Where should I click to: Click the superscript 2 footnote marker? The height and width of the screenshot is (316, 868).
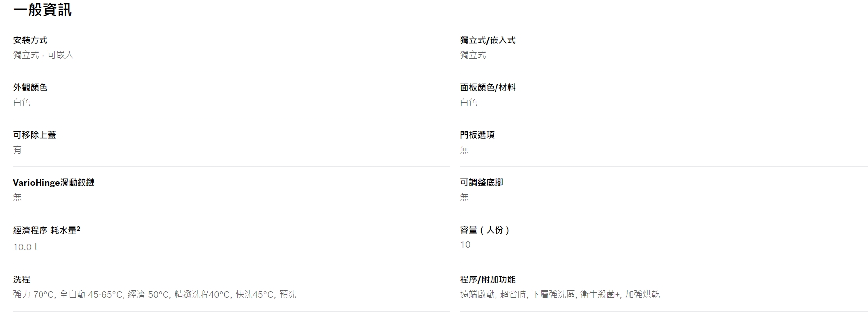tap(79, 229)
